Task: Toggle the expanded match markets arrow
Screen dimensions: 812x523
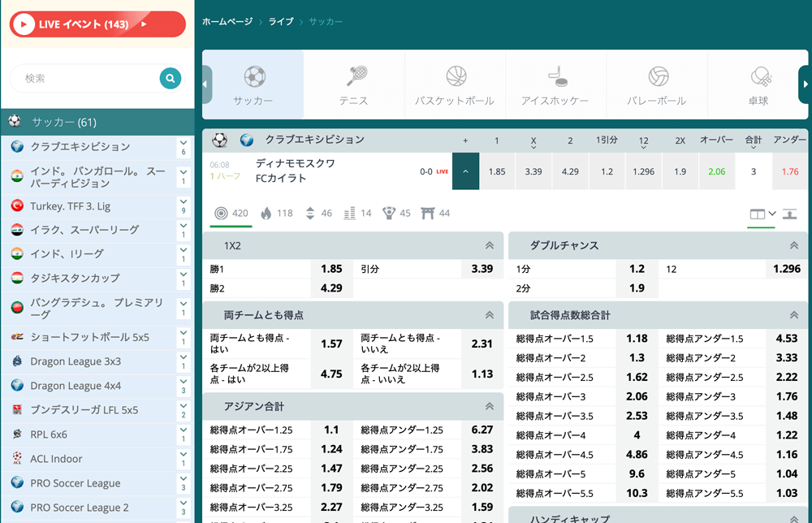Action: pyautogui.click(x=465, y=171)
